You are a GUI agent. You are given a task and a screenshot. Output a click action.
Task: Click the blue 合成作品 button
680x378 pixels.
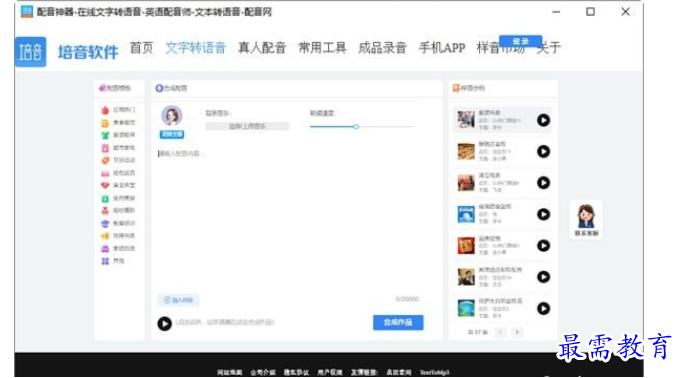(398, 323)
